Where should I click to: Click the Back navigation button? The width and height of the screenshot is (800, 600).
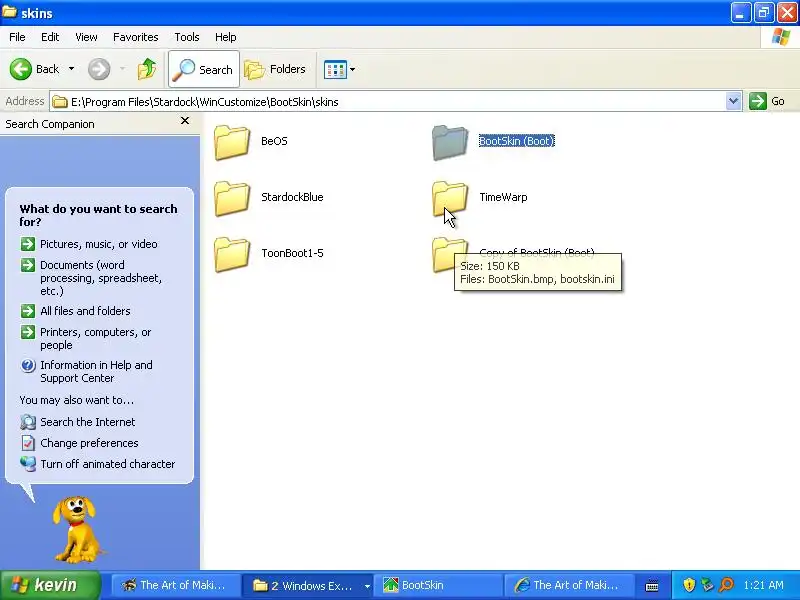point(35,69)
